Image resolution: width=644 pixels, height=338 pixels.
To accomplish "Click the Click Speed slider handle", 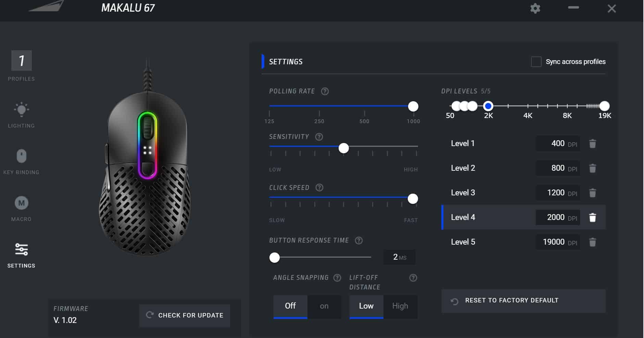I will coord(413,199).
